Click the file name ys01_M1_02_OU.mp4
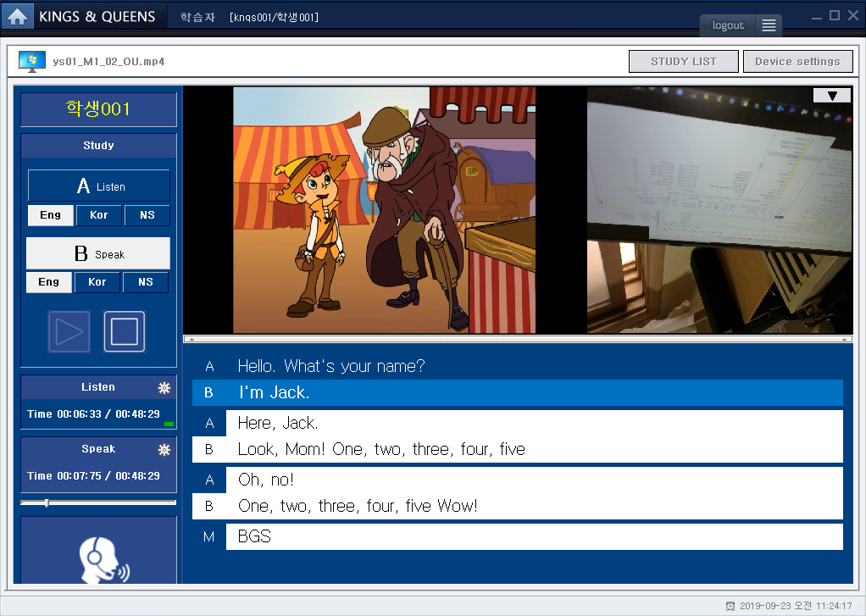The width and height of the screenshot is (866, 616). click(108, 61)
